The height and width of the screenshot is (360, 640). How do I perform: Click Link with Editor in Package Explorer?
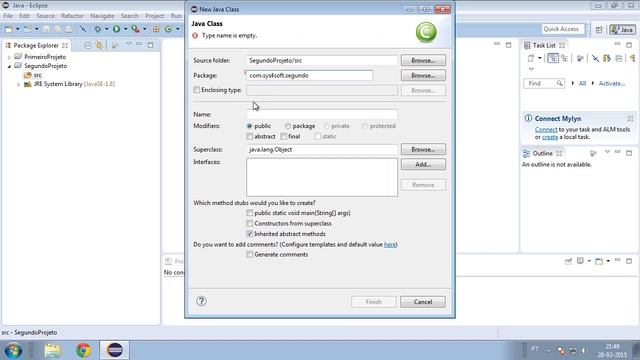pyautogui.click(x=99, y=45)
